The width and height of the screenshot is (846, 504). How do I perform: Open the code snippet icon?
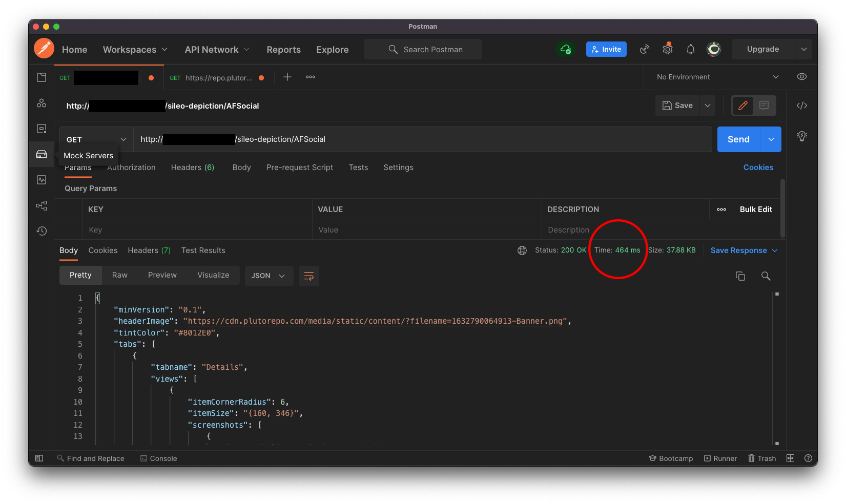click(802, 106)
